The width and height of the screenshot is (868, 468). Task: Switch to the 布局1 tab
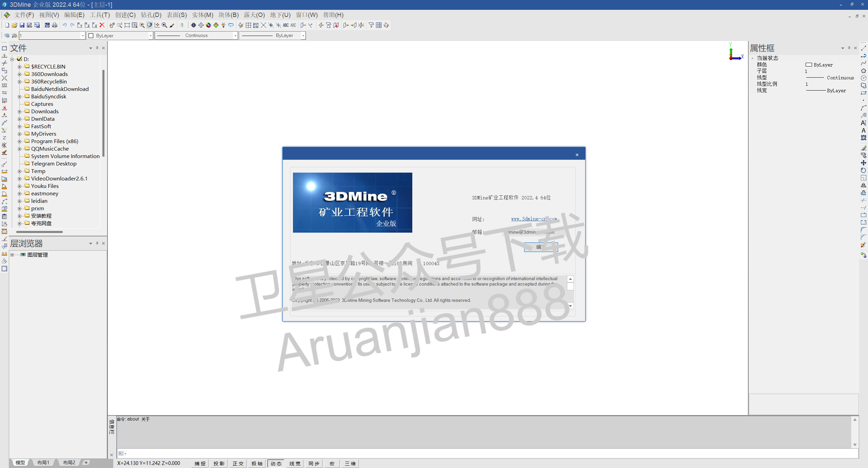pyautogui.click(x=43, y=463)
